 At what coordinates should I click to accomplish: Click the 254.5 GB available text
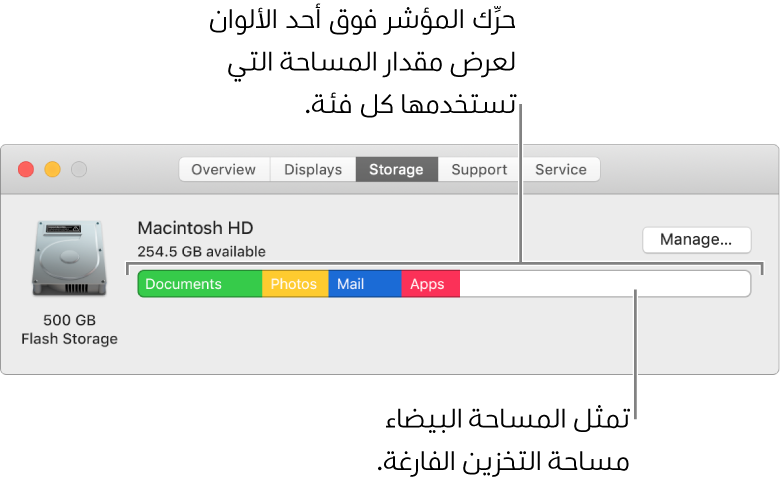coord(201,251)
